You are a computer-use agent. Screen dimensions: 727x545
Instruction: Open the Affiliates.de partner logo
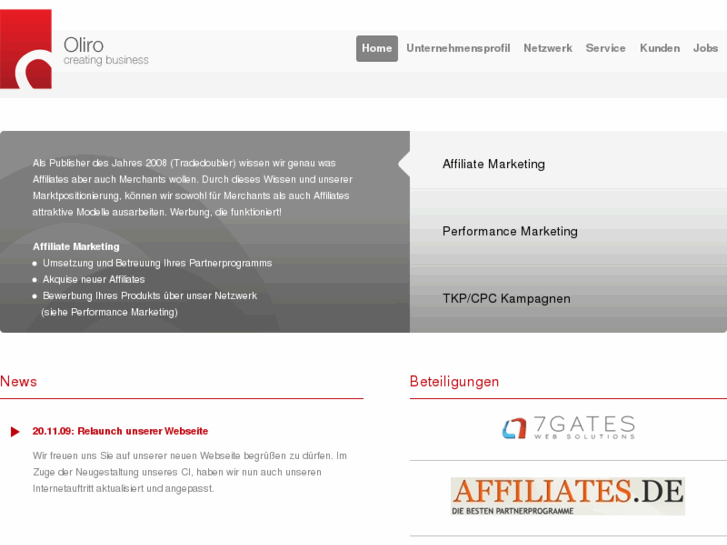568,496
